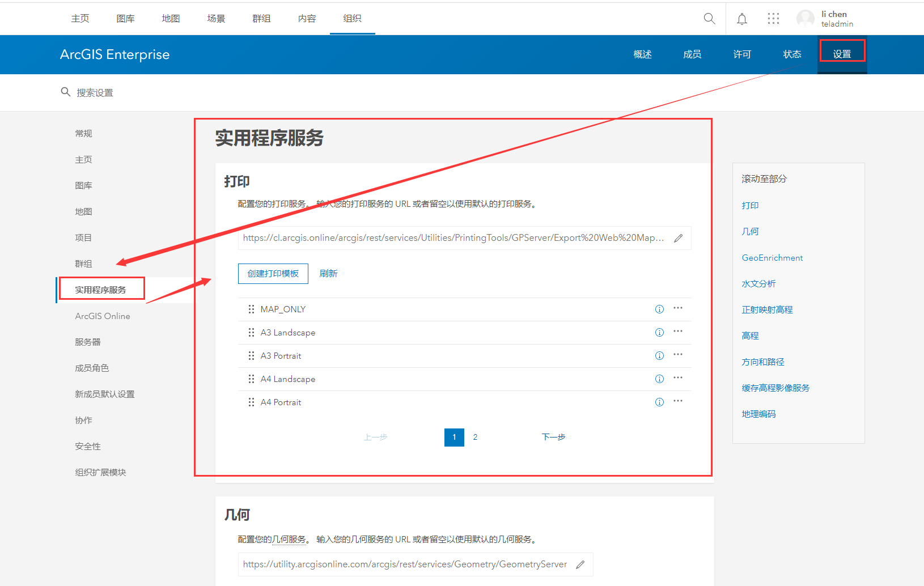This screenshot has height=586, width=924.
Task: Open 常规 settings in sidebar
Action: [x=84, y=134]
